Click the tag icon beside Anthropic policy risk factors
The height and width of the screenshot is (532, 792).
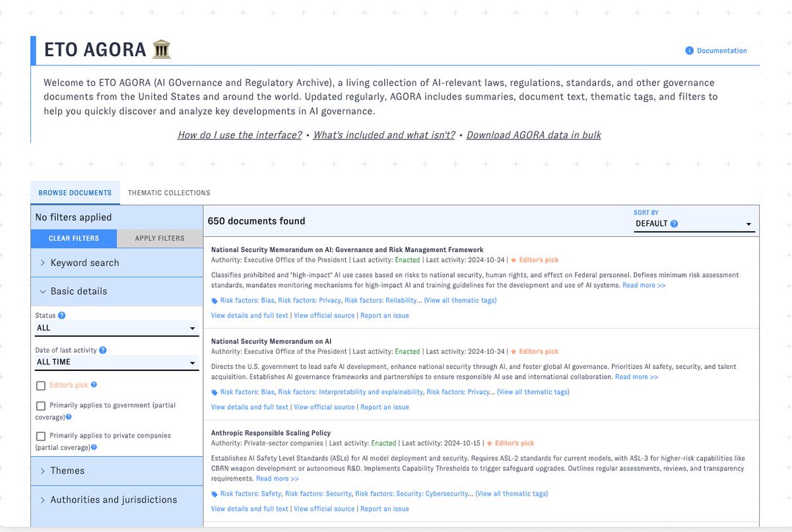tap(213, 493)
